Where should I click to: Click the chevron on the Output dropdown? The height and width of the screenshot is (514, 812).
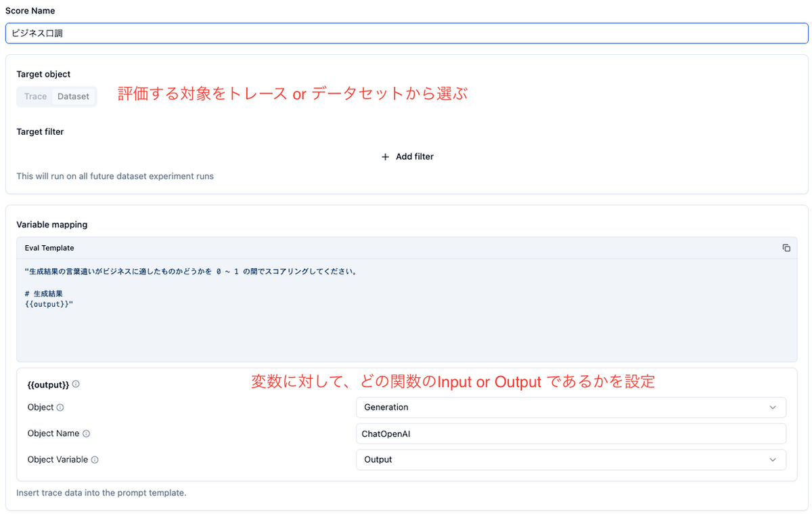(x=773, y=460)
